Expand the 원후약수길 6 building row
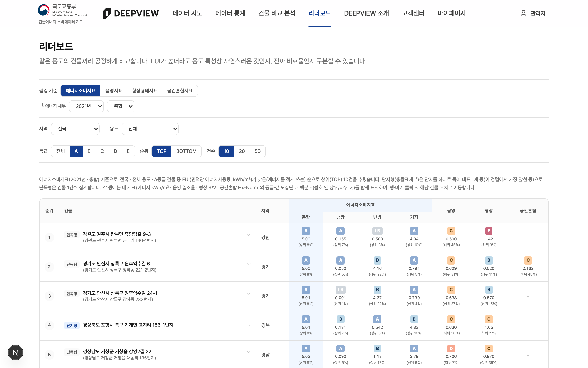 click(x=248, y=264)
